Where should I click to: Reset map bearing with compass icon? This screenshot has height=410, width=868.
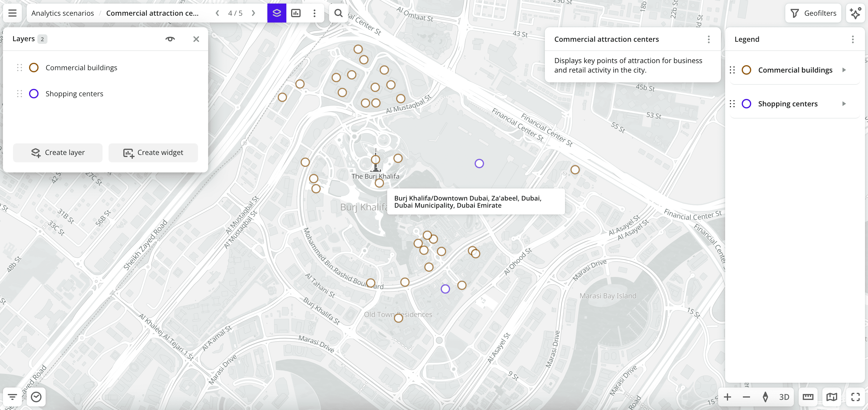765,397
